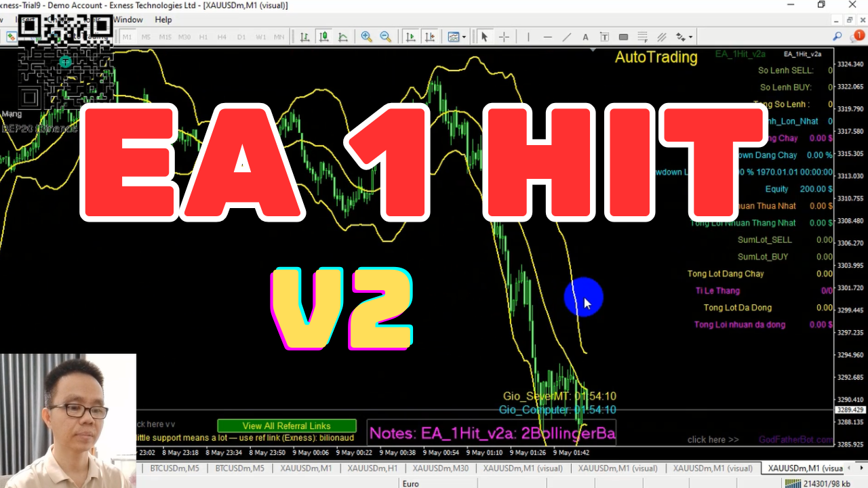Click the 'click here >>' label
The image size is (868, 488).
point(713,439)
